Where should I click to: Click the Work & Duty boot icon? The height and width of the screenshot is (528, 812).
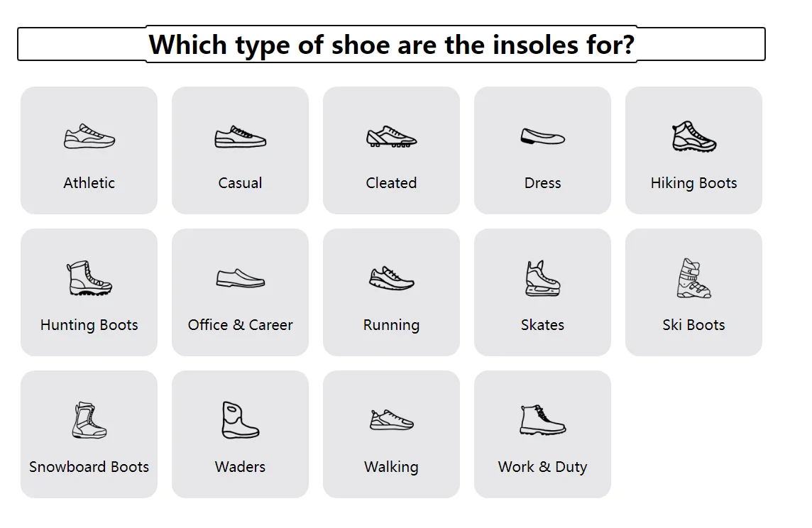[x=542, y=420]
